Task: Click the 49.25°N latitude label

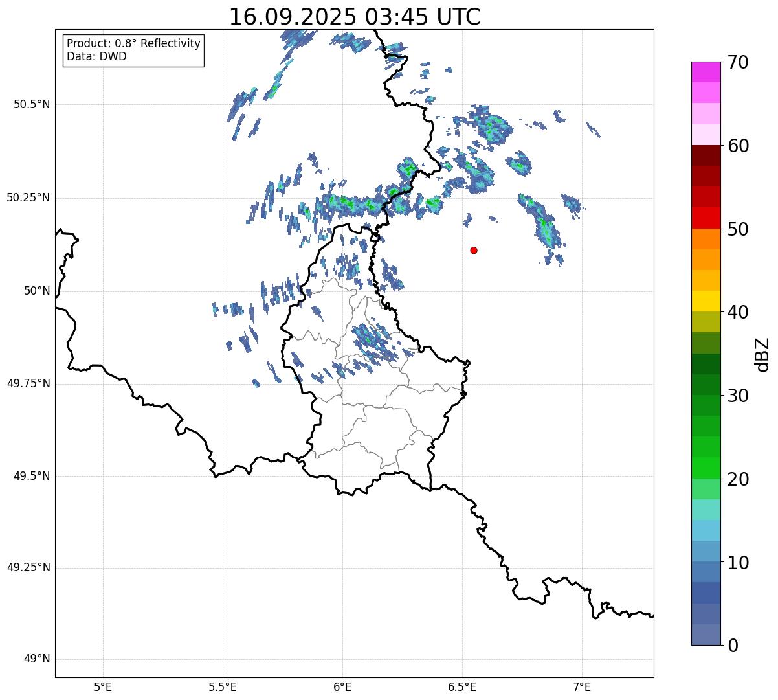Action: click(28, 567)
